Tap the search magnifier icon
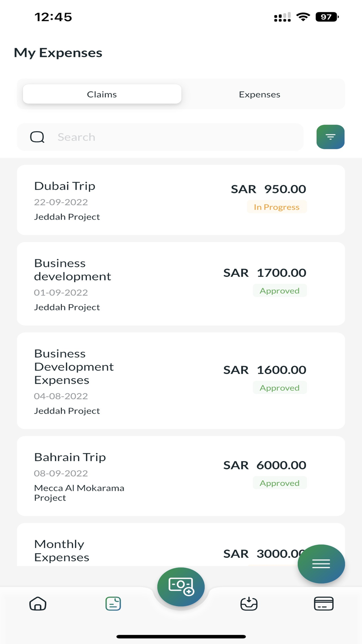Image resolution: width=362 pixels, height=644 pixels. (37, 137)
